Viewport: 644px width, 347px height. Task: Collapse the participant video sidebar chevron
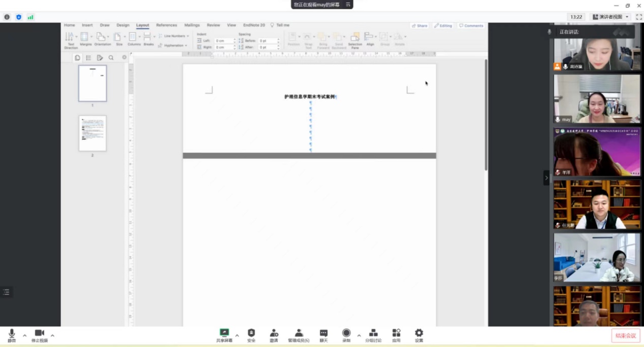click(x=546, y=178)
